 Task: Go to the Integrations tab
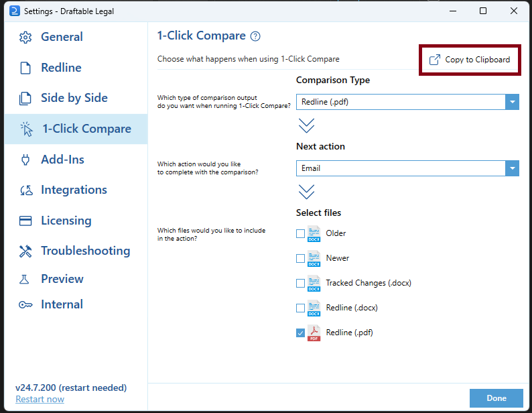click(76, 190)
